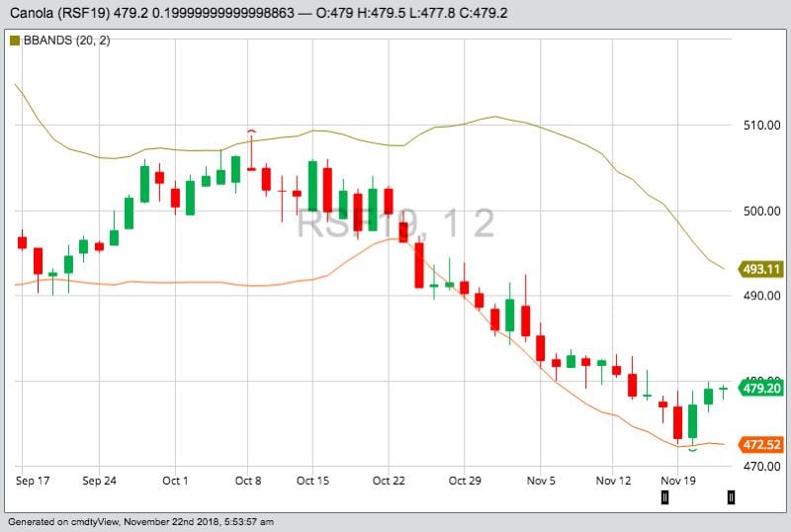Select the 472.52 lower band price tag

tap(761, 445)
